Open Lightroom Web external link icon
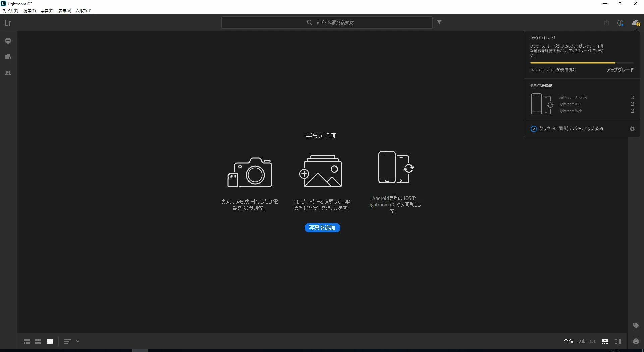This screenshot has height=352, width=644. (632, 111)
